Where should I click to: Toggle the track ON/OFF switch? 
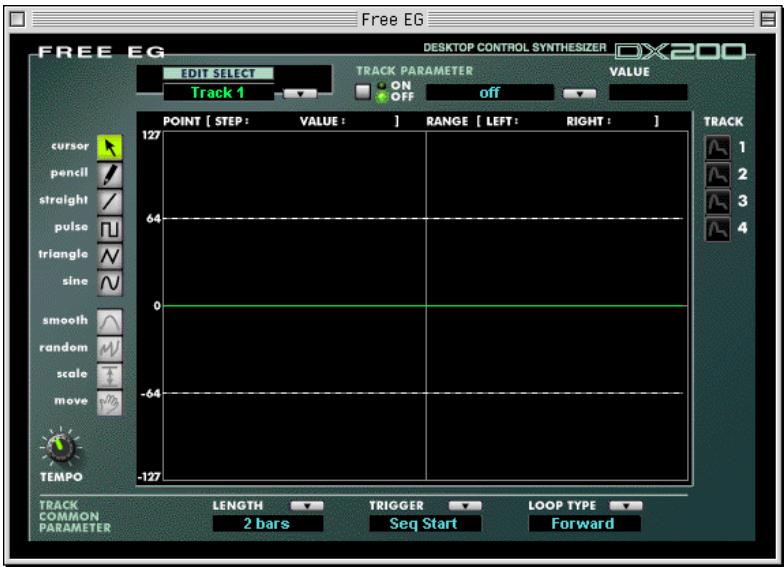[x=362, y=92]
